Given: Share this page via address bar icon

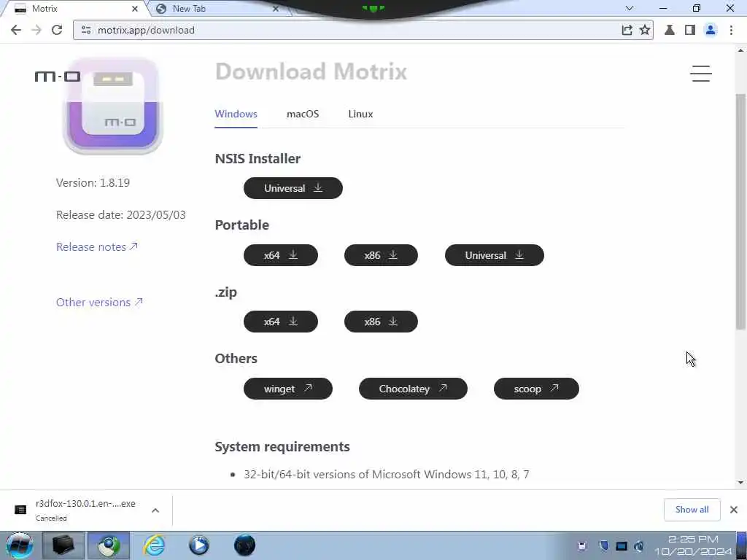Looking at the screenshot, I should point(627,30).
